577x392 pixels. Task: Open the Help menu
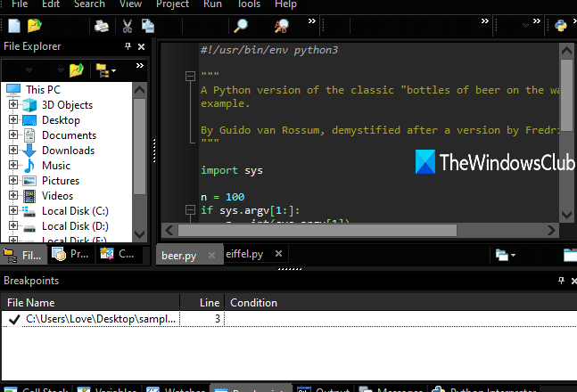pyautogui.click(x=285, y=4)
